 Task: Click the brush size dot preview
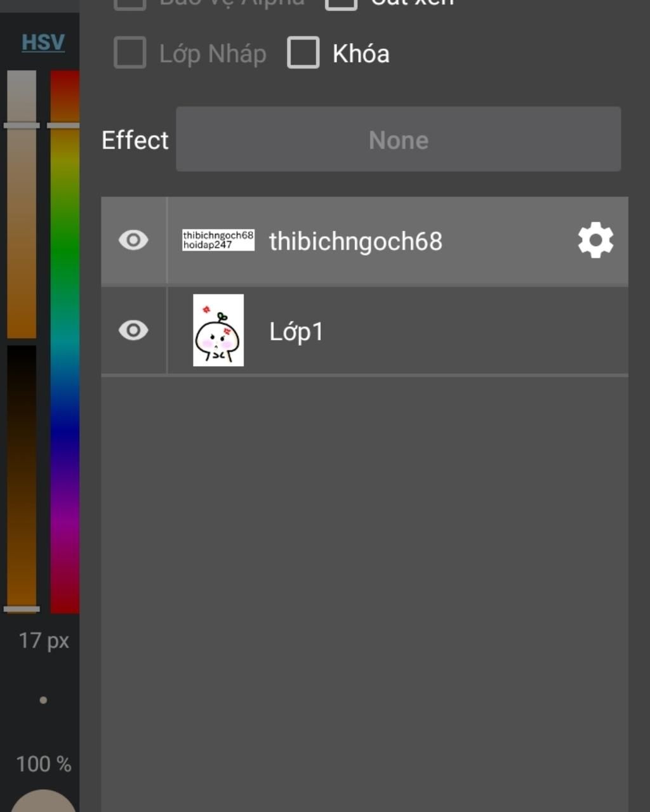pos(43,700)
